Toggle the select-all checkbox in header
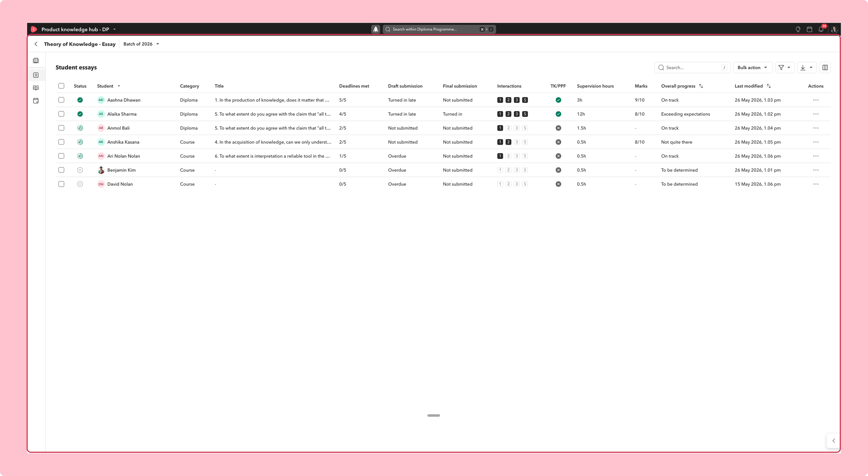Viewport: 868px width, 476px height. (x=61, y=86)
